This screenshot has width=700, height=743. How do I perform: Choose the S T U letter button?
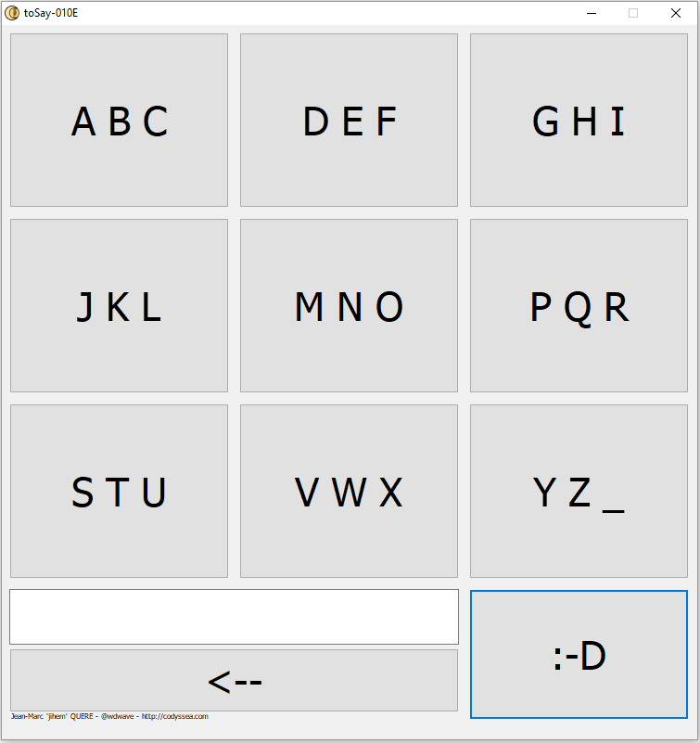tap(119, 492)
